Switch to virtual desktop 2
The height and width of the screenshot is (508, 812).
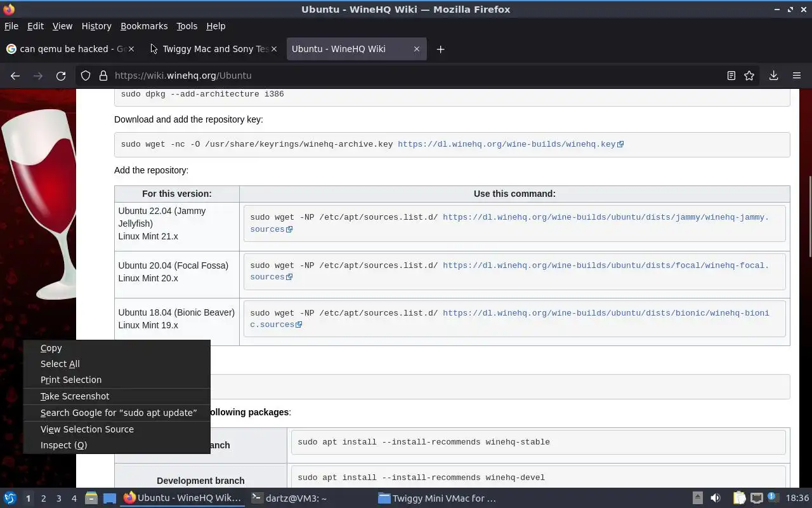[x=43, y=498]
